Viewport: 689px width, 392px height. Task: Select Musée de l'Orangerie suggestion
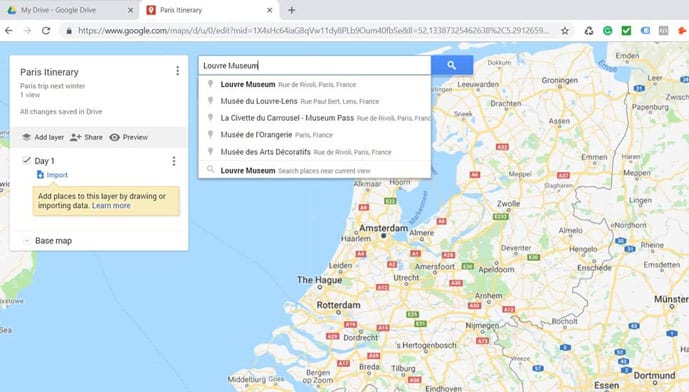click(315, 135)
